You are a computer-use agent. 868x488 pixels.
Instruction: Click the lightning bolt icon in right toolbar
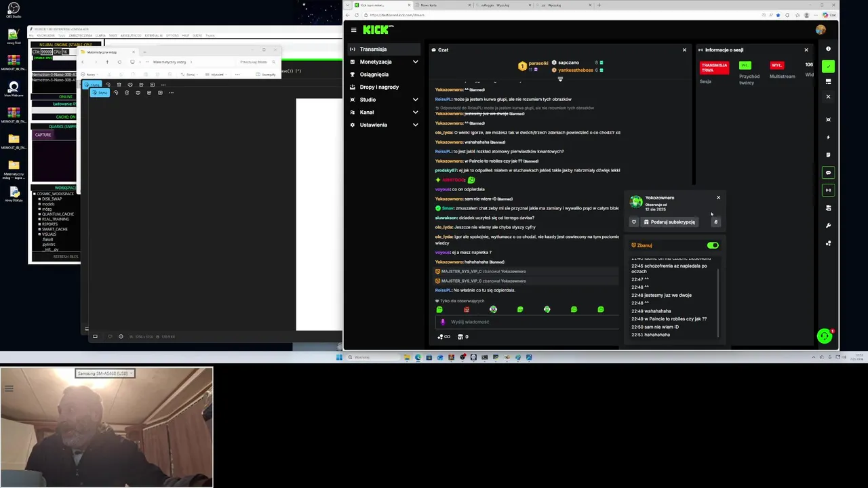[x=828, y=138]
